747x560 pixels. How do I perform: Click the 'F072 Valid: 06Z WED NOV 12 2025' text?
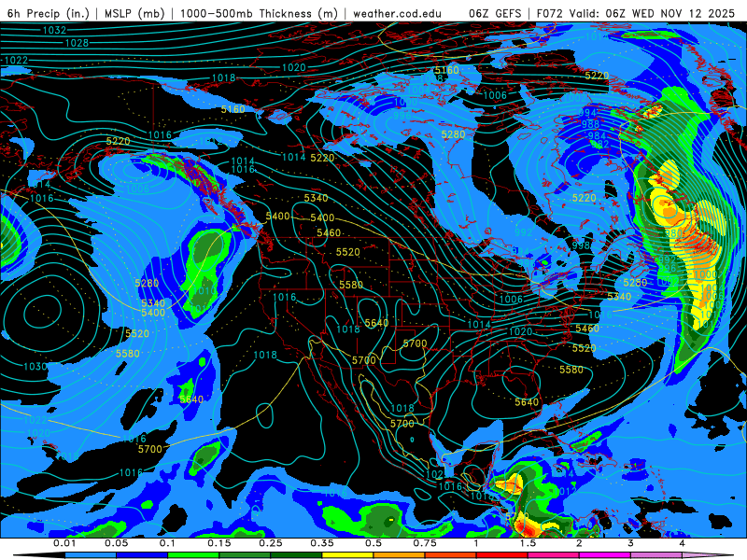(x=636, y=13)
